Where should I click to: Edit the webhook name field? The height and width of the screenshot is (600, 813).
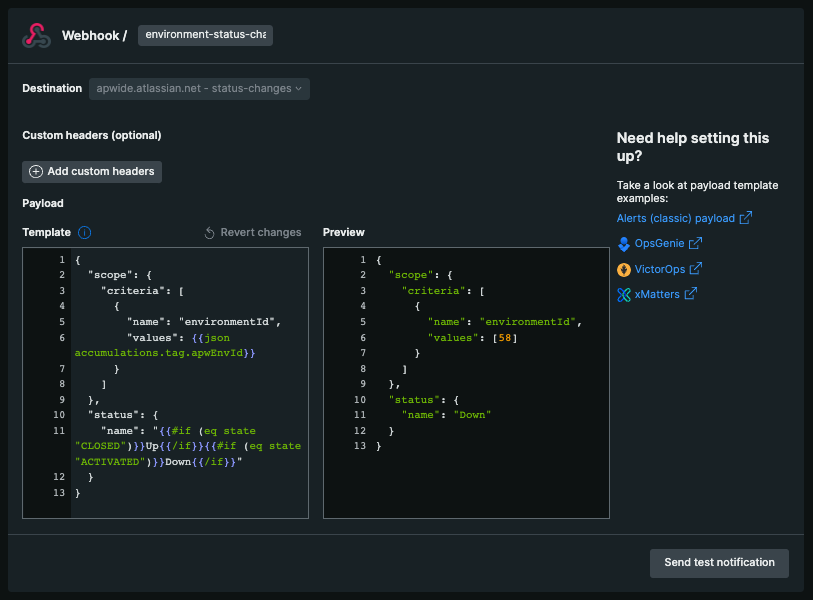tap(205, 35)
